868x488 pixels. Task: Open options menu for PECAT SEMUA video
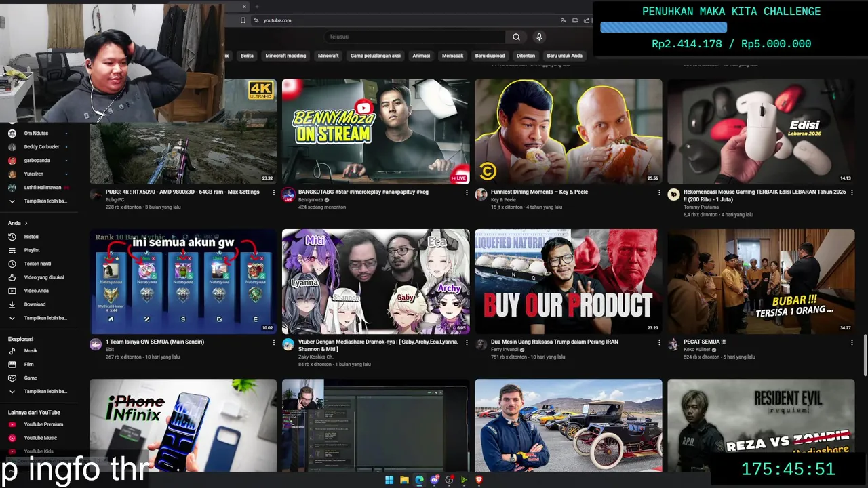click(852, 342)
